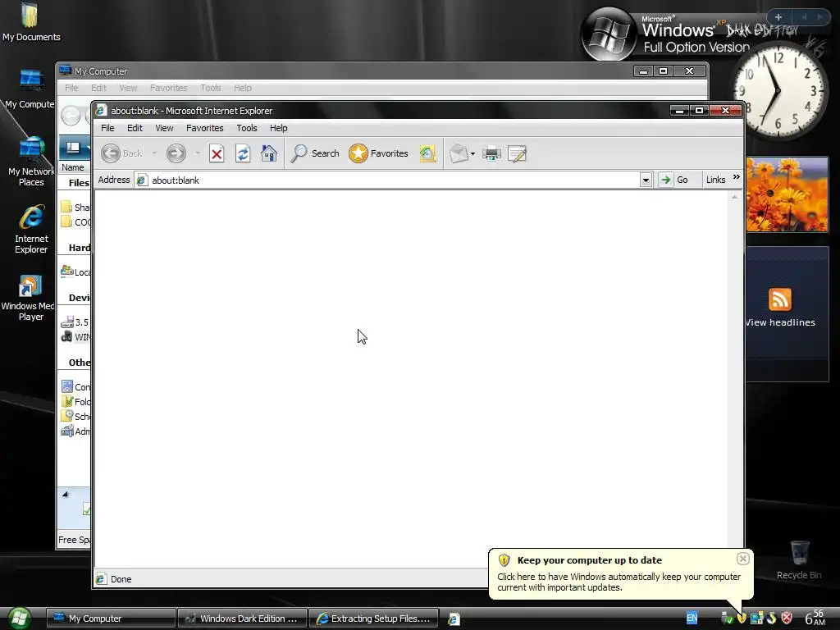
Task: Open the Edit menu in Internet Explorer
Action: click(135, 128)
